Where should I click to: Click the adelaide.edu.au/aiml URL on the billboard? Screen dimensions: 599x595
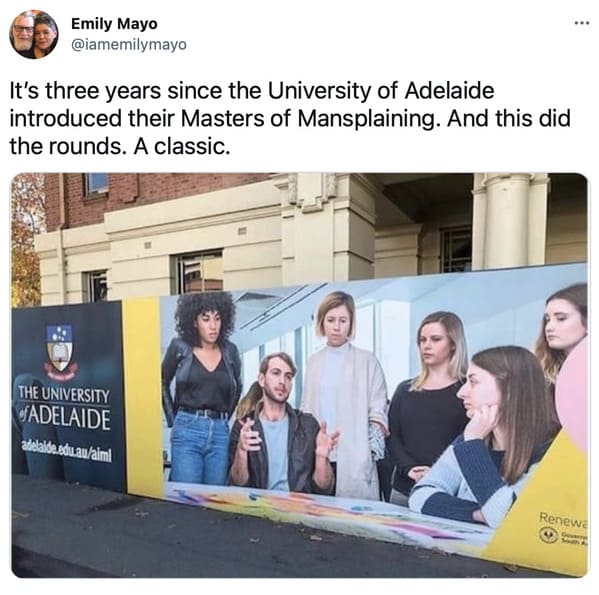point(68,451)
